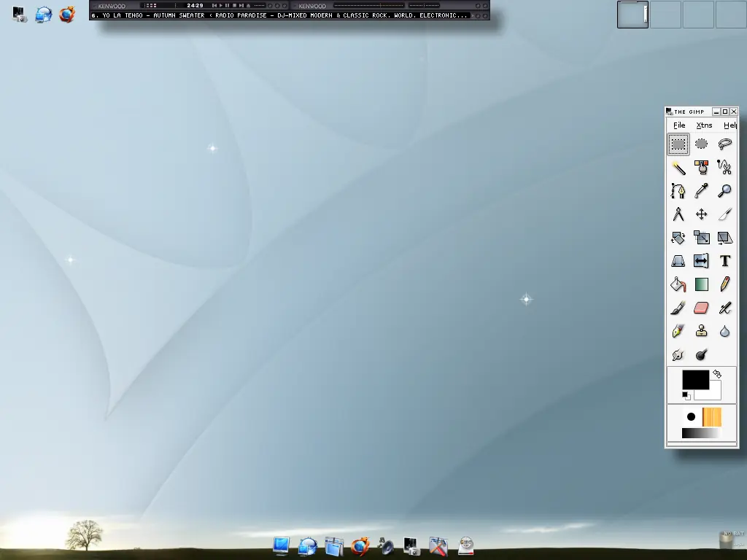
Task: Select the Airbrush tool
Action: (724, 308)
